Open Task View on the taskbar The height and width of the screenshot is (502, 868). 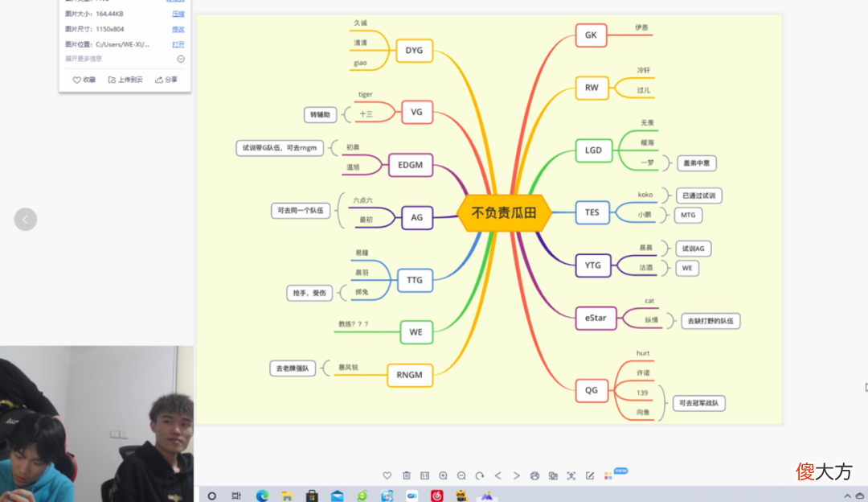(236, 496)
